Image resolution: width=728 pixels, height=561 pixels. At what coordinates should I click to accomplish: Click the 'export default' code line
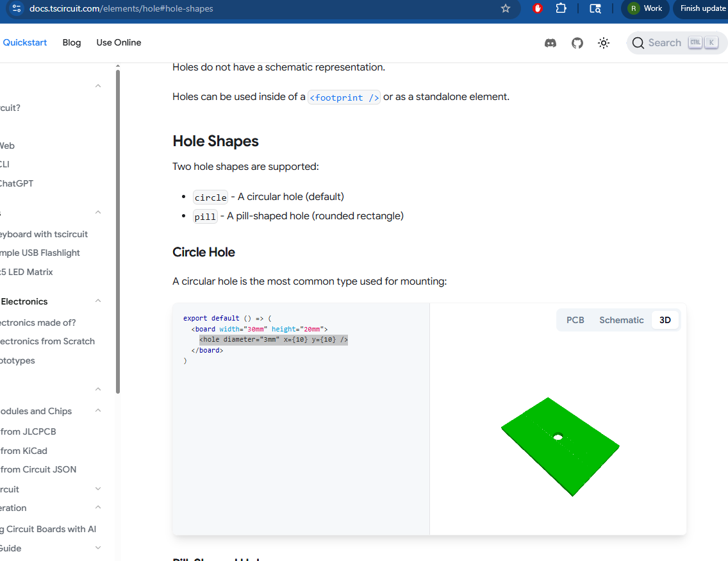click(227, 318)
